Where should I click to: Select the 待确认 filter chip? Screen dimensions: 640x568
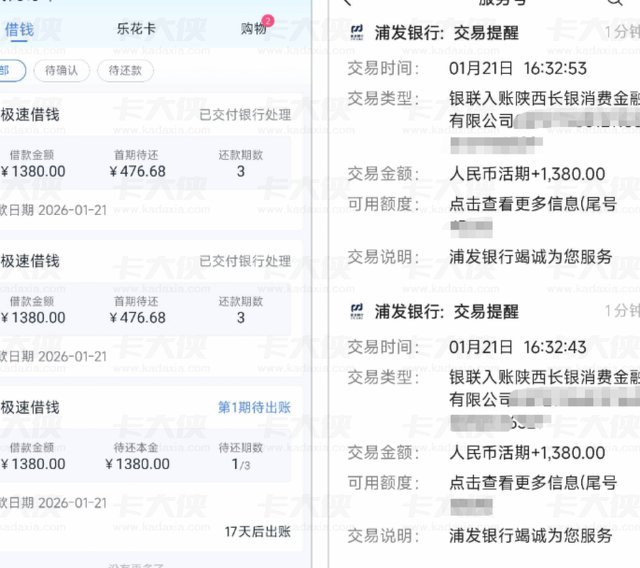62,71
